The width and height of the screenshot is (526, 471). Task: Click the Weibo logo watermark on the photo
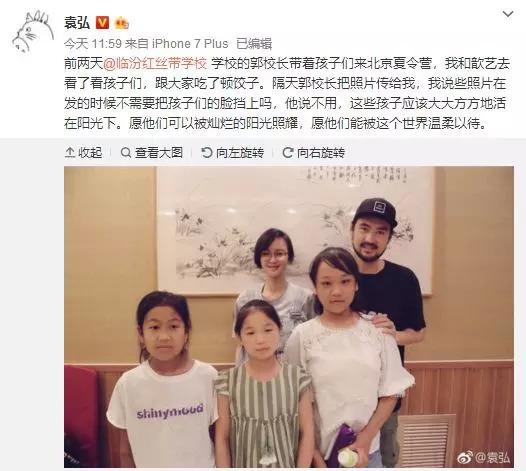465,458
